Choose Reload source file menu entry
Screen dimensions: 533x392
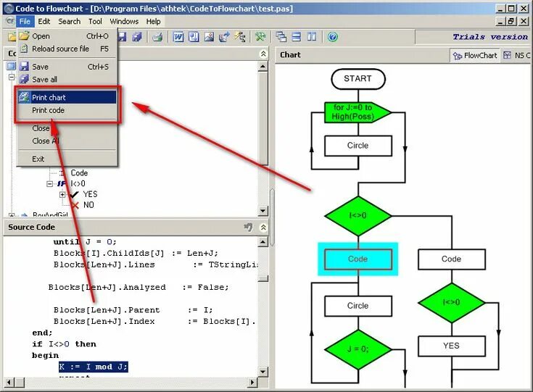coord(67,49)
